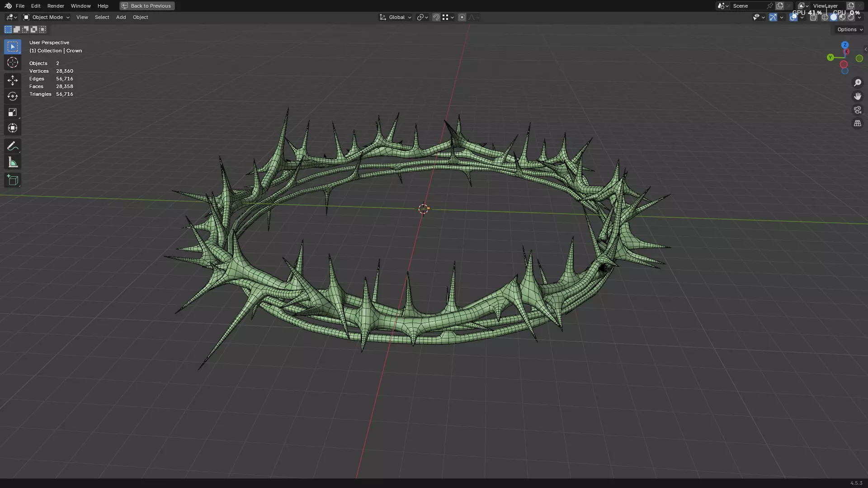Select the Annotate tool
Viewport: 868px width, 488px height.
point(13,146)
